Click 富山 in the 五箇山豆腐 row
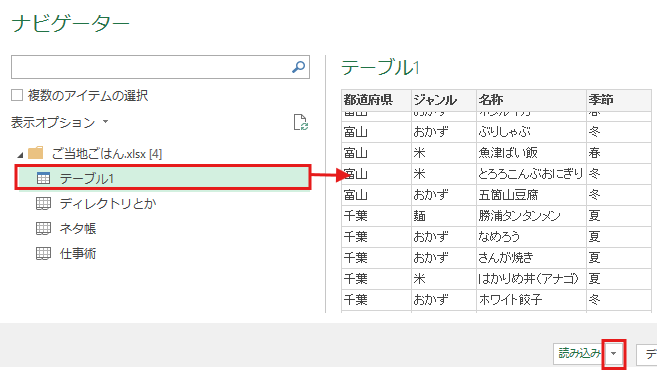 [376, 195]
